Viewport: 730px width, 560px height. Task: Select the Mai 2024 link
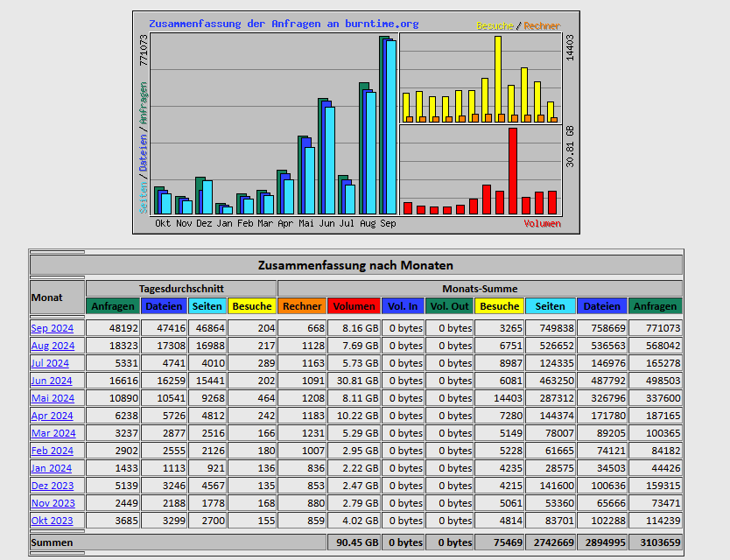pyautogui.click(x=53, y=398)
